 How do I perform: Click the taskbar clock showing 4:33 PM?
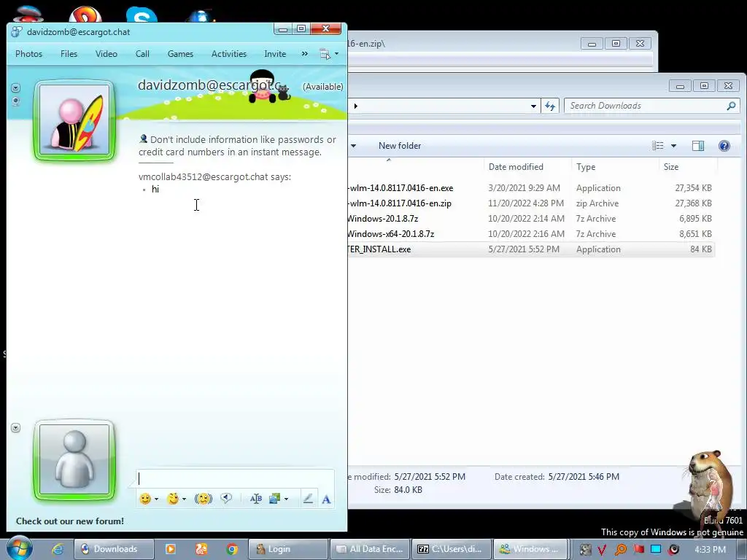coord(710,550)
